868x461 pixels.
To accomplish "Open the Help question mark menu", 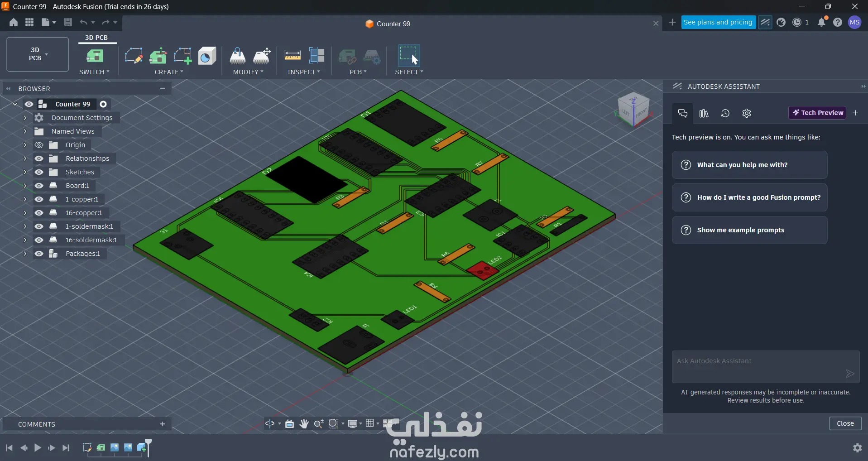I will (x=838, y=22).
